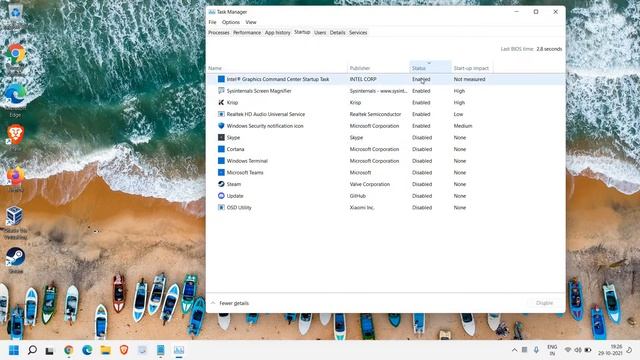640x360 pixels.
Task: Click the "Valve Corporation" publisher cell
Action: pyautogui.click(x=370, y=184)
